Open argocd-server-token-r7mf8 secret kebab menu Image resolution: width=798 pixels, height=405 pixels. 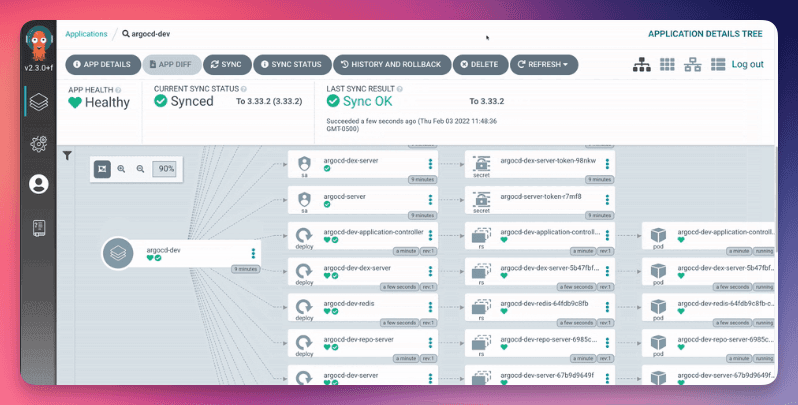pos(607,199)
